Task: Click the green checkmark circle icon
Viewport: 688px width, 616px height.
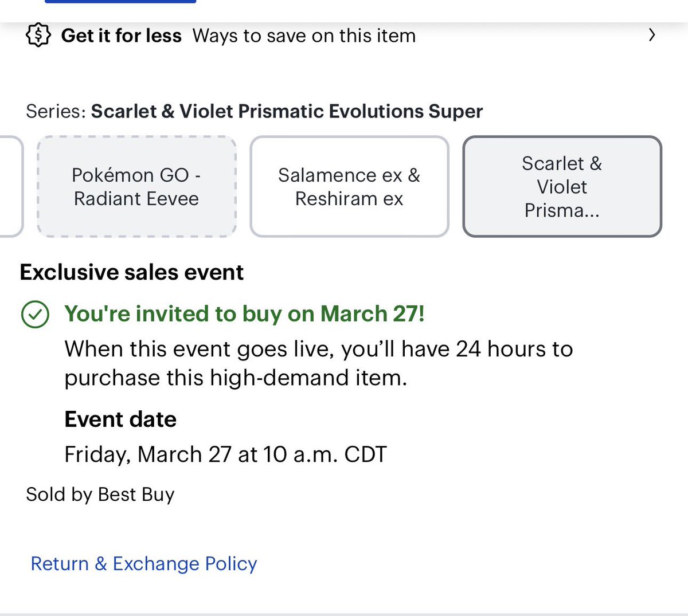Action: [35, 314]
